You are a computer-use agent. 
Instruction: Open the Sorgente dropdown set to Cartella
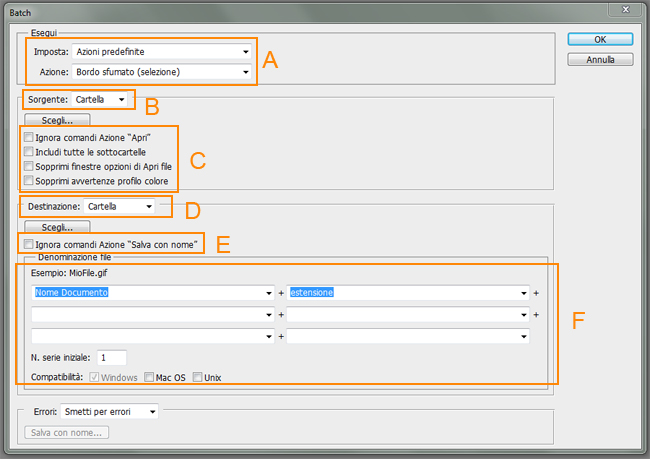[101, 100]
